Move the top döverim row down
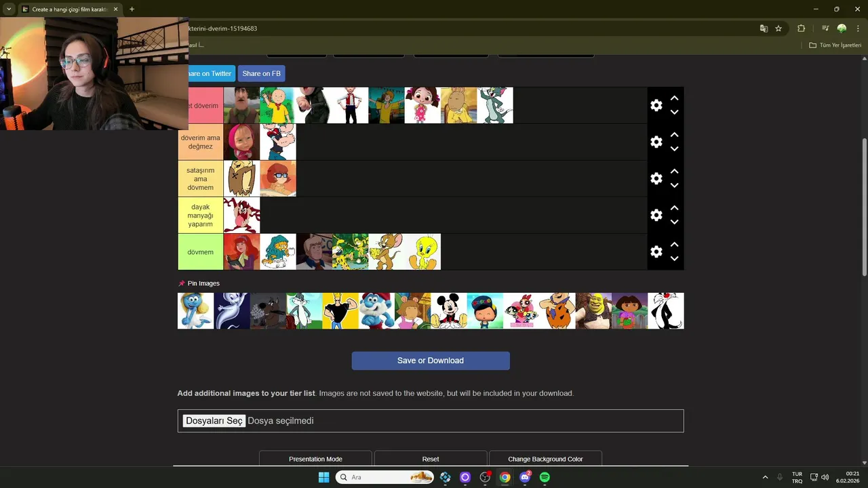This screenshot has height=488, width=868. [x=674, y=112]
